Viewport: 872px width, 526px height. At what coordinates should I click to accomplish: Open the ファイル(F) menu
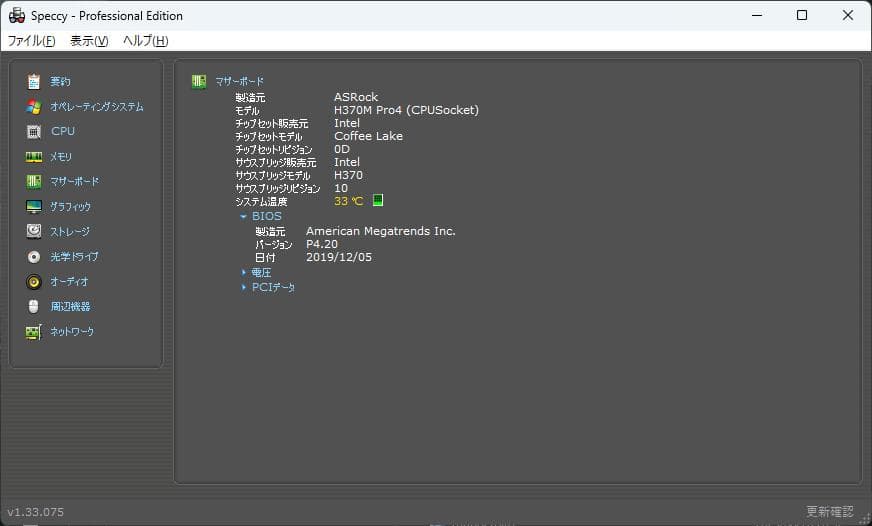click(31, 41)
